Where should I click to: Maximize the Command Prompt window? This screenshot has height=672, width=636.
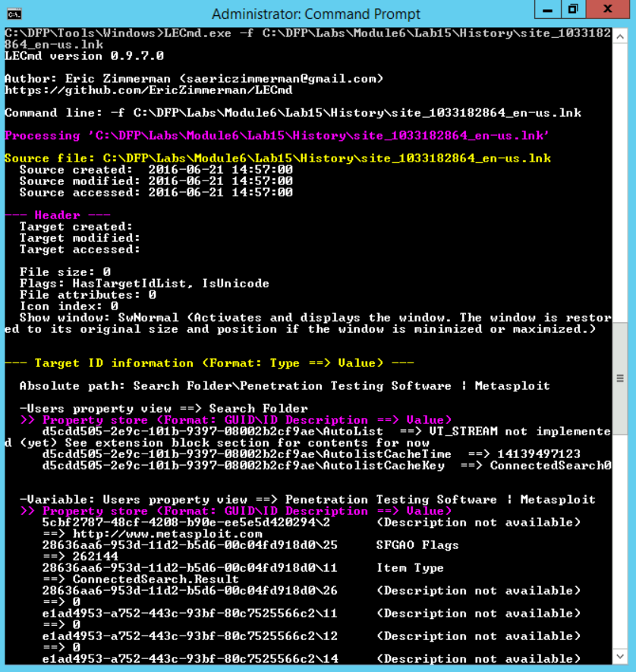coord(573,9)
